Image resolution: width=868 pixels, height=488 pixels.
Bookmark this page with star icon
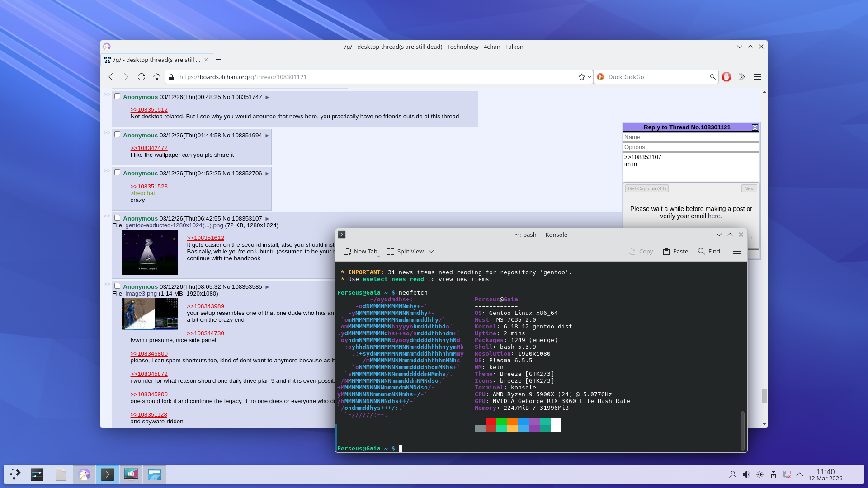[x=581, y=77]
